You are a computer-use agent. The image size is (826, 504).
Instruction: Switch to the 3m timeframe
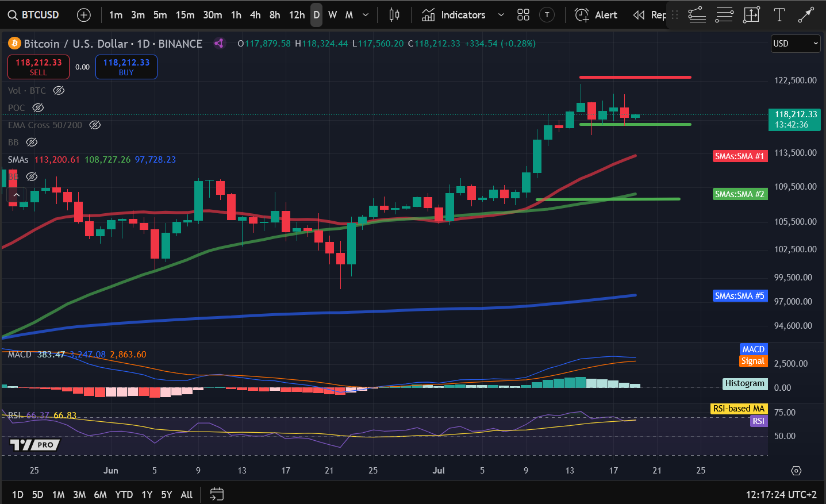[x=138, y=15]
